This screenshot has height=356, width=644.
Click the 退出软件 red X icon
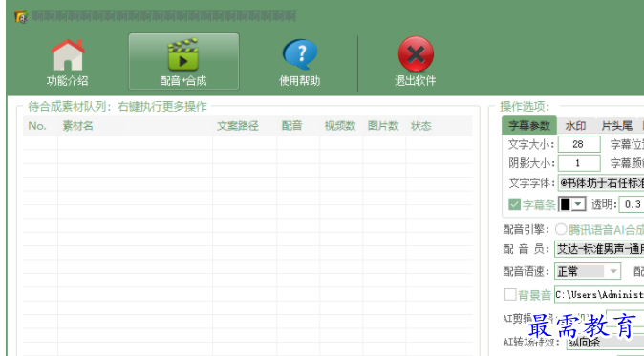coord(416,62)
